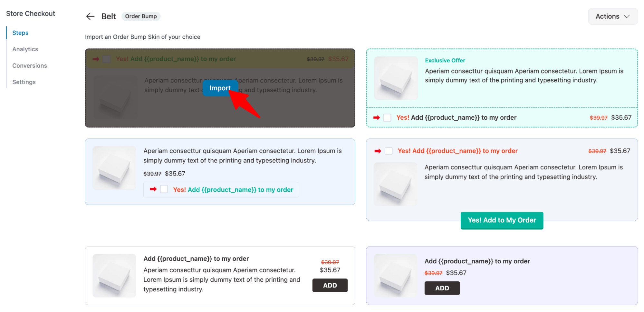This screenshot has height=312, width=644.
Task: Click the red arrow beside Yes! Add in blue skin
Action: (x=153, y=189)
